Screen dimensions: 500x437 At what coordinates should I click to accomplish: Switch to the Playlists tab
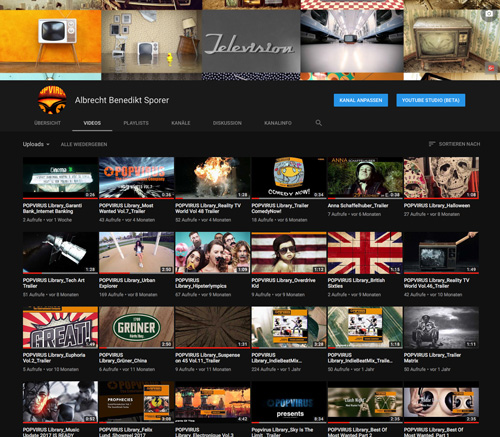point(136,123)
